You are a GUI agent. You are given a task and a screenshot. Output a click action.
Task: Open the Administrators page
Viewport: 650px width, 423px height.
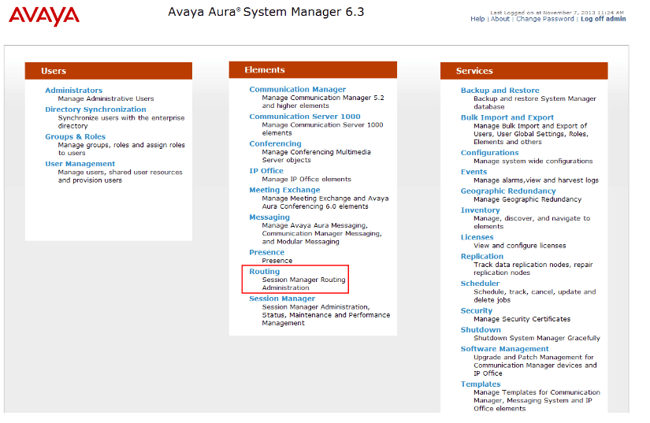(73, 90)
